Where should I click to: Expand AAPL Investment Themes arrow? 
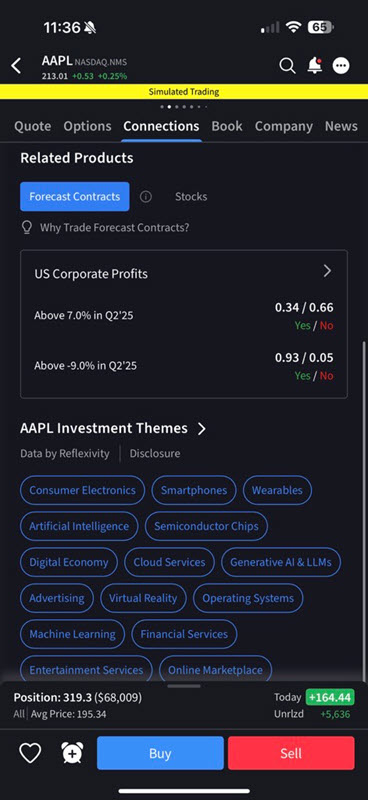pyautogui.click(x=202, y=429)
